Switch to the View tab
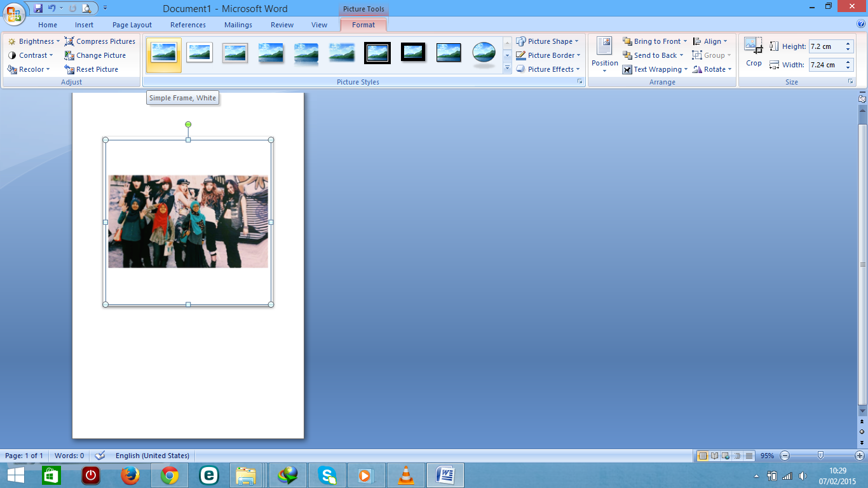 pos(320,25)
